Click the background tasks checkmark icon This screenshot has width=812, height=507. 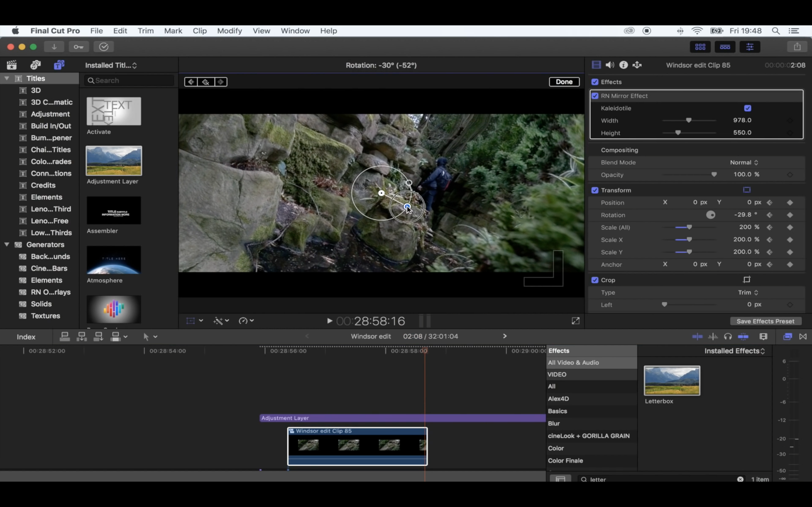(x=104, y=47)
